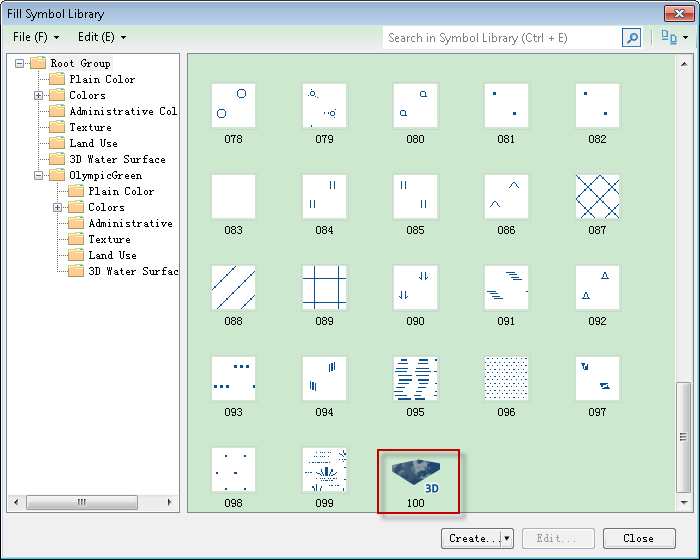Click in the symbol library search box
700x560 pixels.
tap(500, 38)
